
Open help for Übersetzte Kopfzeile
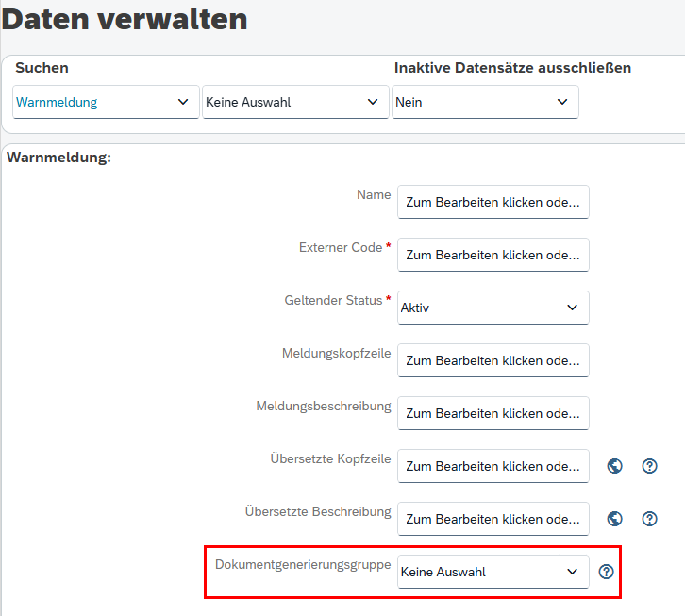(649, 466)
